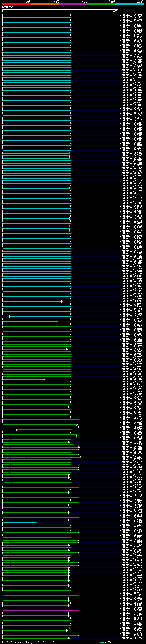Select hit label UniRef100_Q6K9A2
This screenshot has height=644, width=146.
click(131, 352)
